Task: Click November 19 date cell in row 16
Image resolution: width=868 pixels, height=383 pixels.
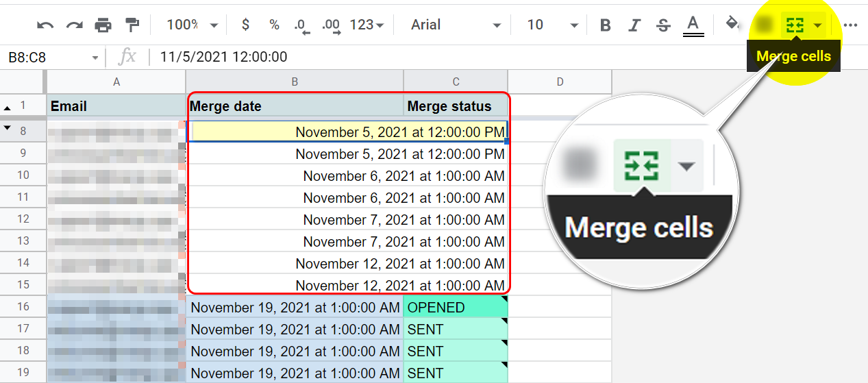Action: 295,307
